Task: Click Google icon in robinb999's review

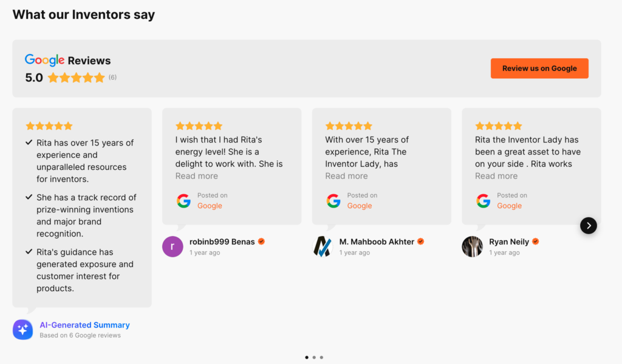Action: click(x=183, y=201)
